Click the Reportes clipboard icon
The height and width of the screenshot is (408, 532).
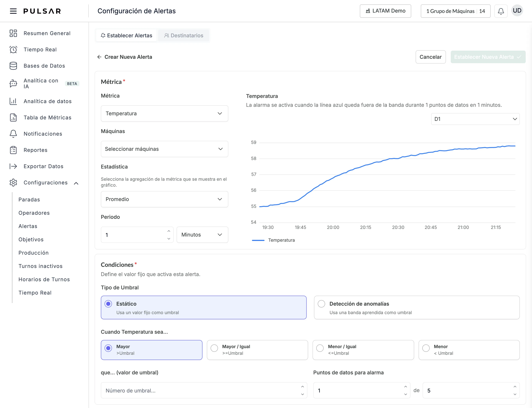[13, 150]
